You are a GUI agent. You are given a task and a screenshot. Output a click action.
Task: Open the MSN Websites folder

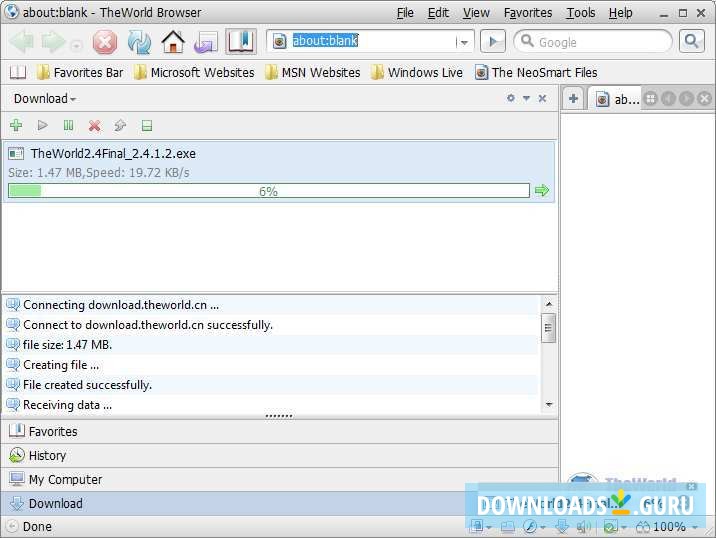tap(312, 73)
